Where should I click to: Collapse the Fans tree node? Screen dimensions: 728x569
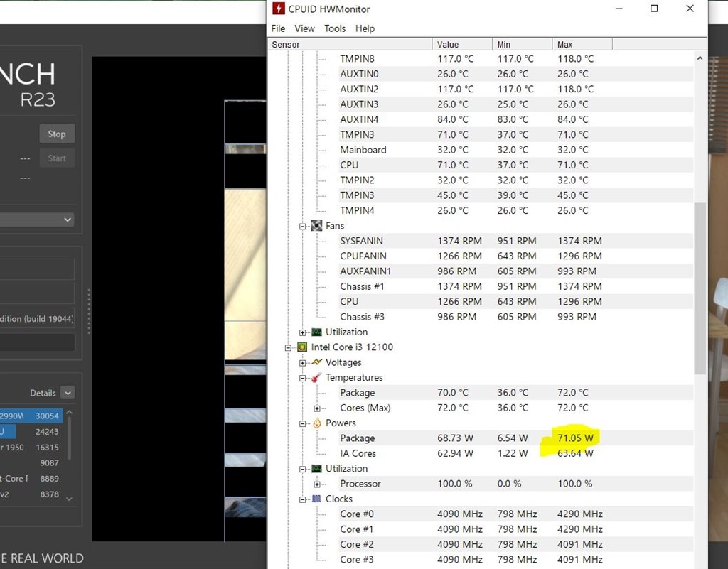tap(303, 227)
